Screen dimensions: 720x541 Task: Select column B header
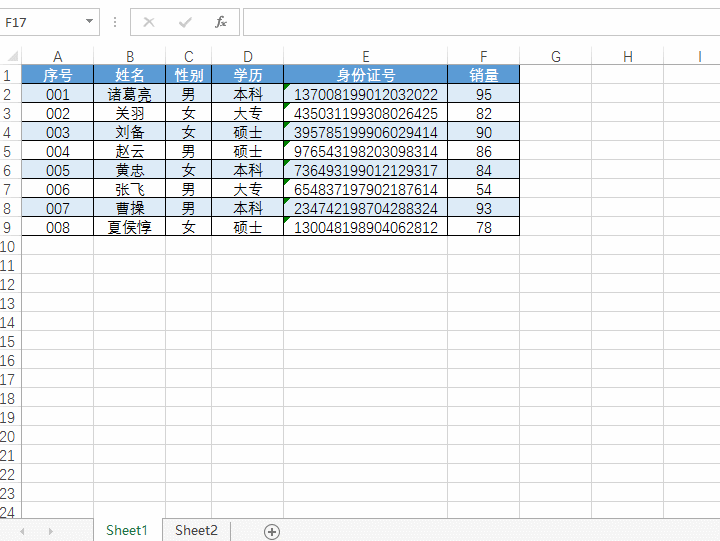[x=130, y=56]
